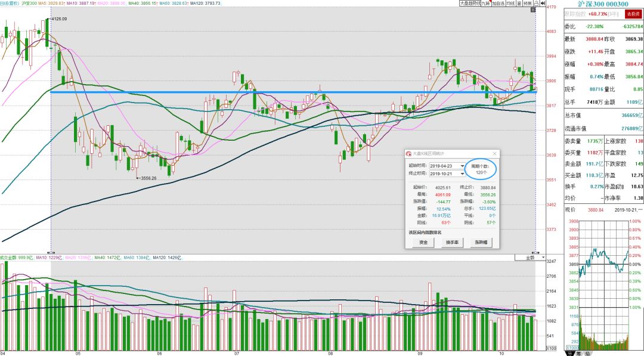644x356 pixels.
Task: Click the 上涨家数 row in the quote panel
Action: click(x=624, y=141)
